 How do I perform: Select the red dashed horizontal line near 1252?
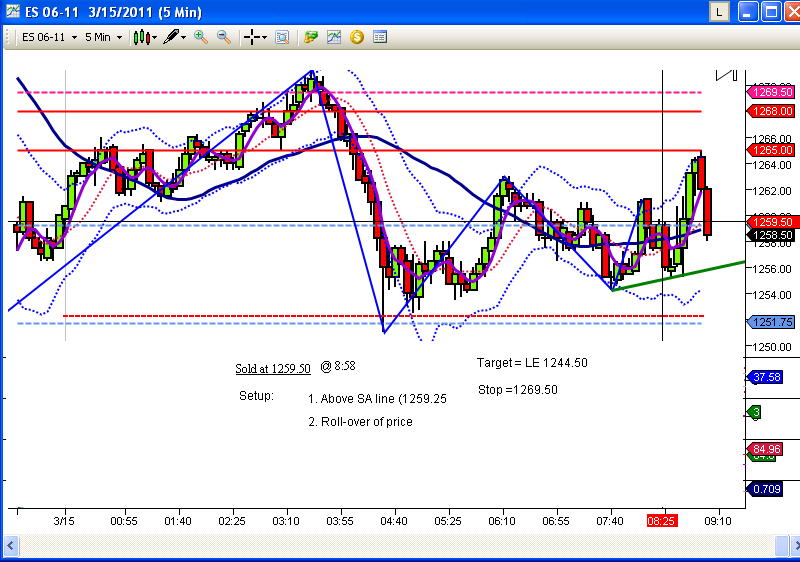tap(383, 316)
